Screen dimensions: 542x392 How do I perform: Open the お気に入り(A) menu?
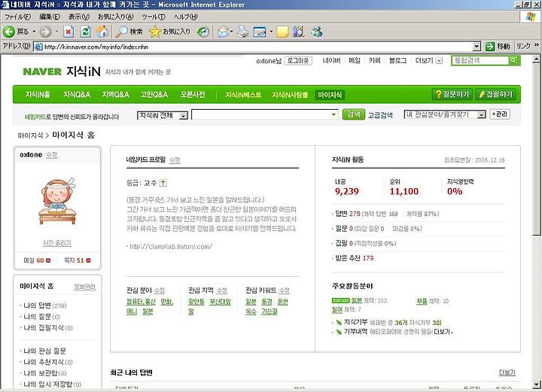coord(115,17)
